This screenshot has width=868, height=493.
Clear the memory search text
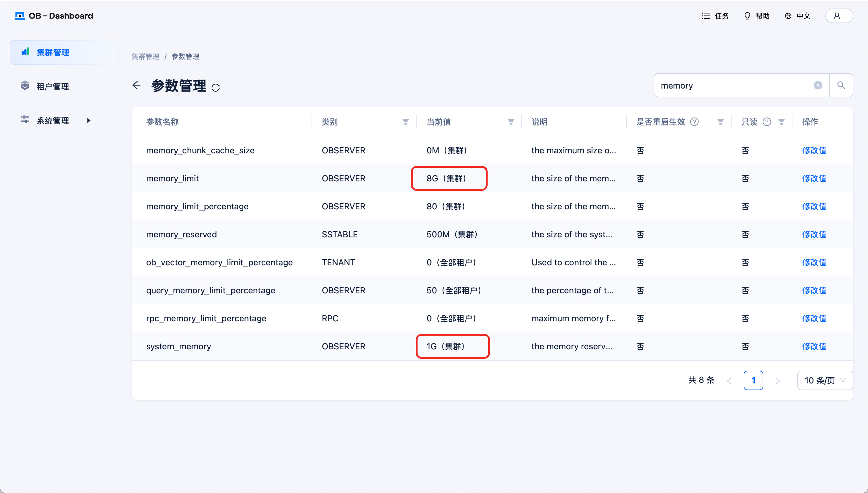coord(818,85)
